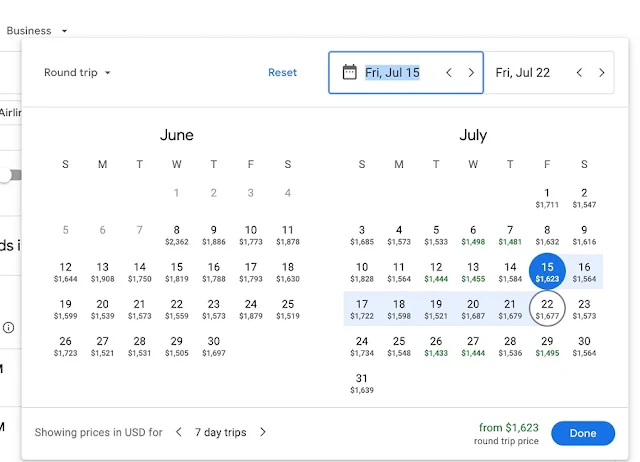
Task: Pick July 26 priced at $1,433
Action: click(436, 345)
